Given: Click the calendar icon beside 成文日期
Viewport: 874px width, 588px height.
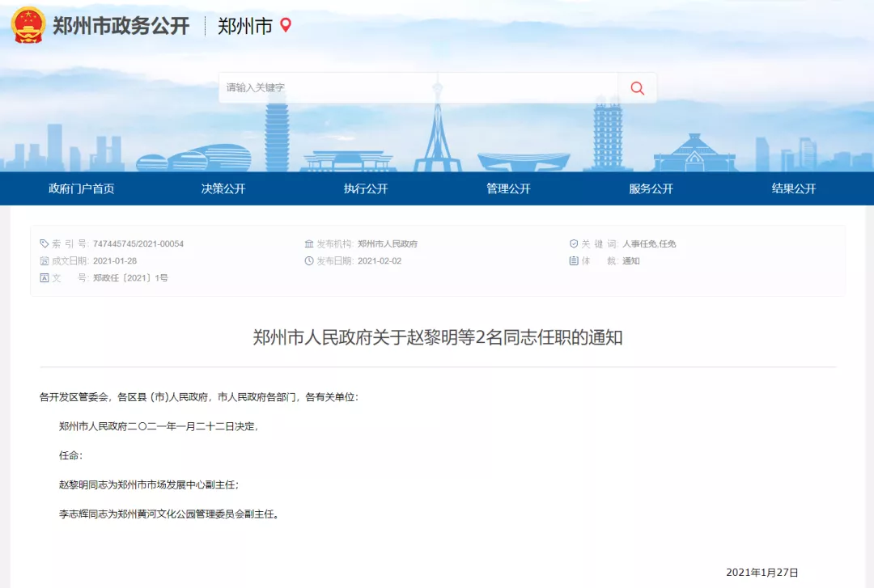Looking at the screenshot, I should (x=45, y=261).
